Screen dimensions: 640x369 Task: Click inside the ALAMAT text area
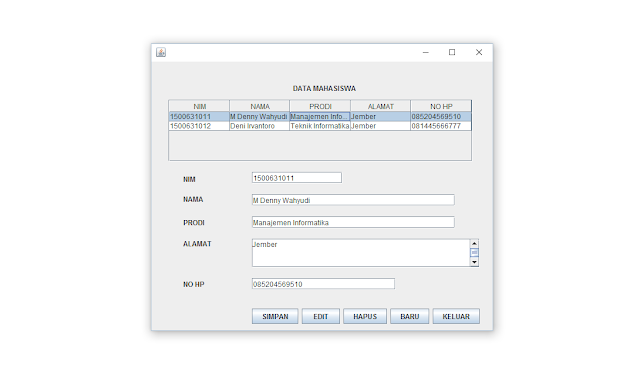pyautogui.click(x=361, y=253)
